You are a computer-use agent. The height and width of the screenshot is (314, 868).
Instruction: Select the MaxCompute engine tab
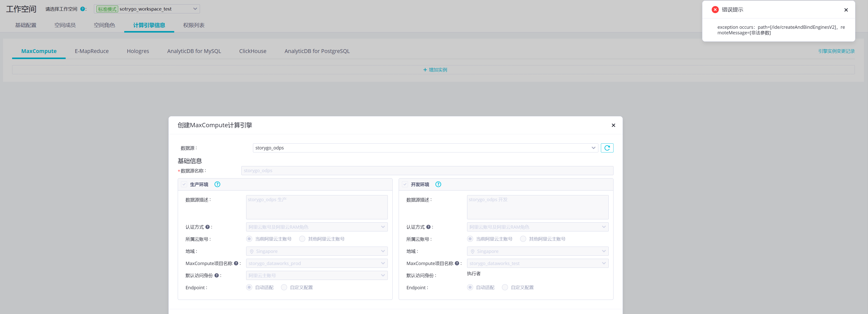[39, 51]
